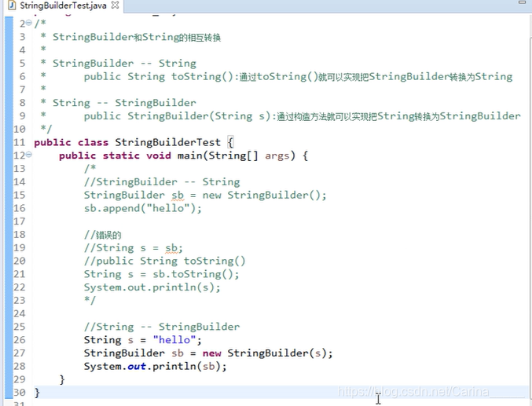Click '* StringBuilder -- String' on line 5
Viewport: 532px width, 406px height.
point(118,64)
